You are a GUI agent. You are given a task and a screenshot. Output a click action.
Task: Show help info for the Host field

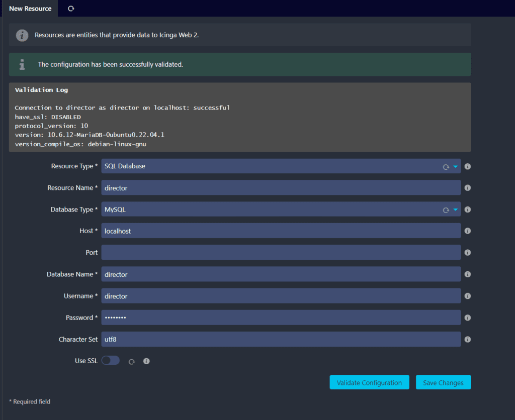[x=467, y=231]
